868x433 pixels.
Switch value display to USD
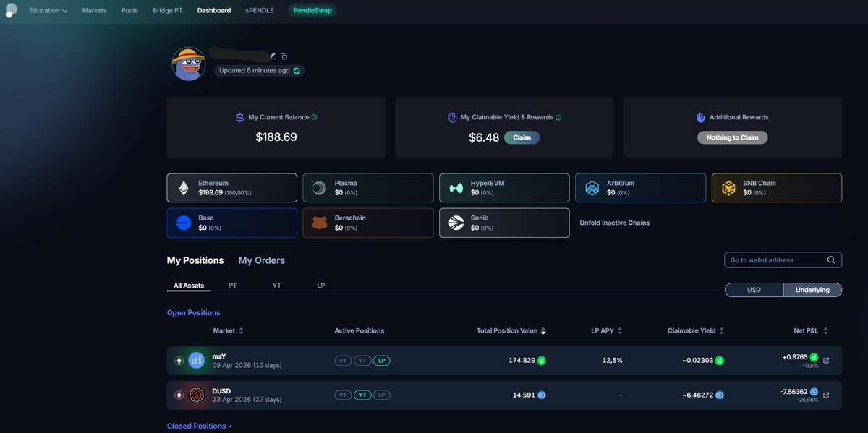754,290
